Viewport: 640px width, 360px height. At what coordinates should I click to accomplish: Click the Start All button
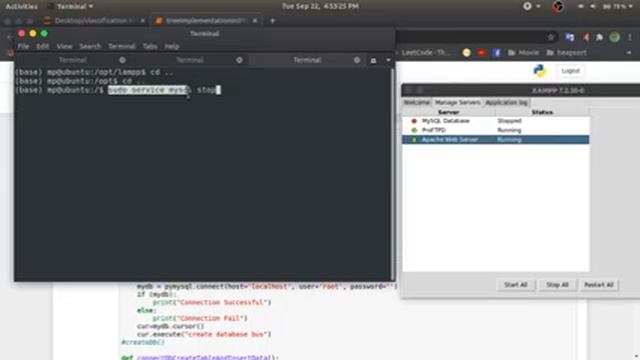pyautogui.click(x=516, y=284)
